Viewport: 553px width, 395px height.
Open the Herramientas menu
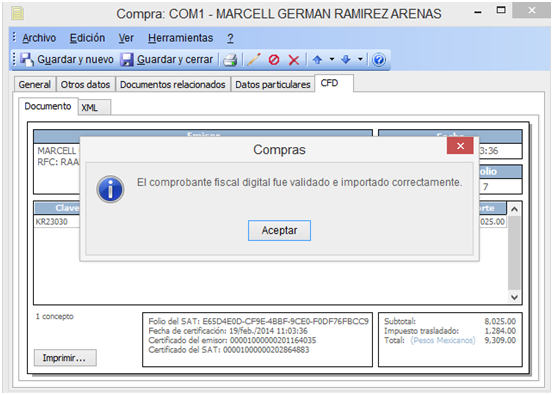[x=181, y=38]
